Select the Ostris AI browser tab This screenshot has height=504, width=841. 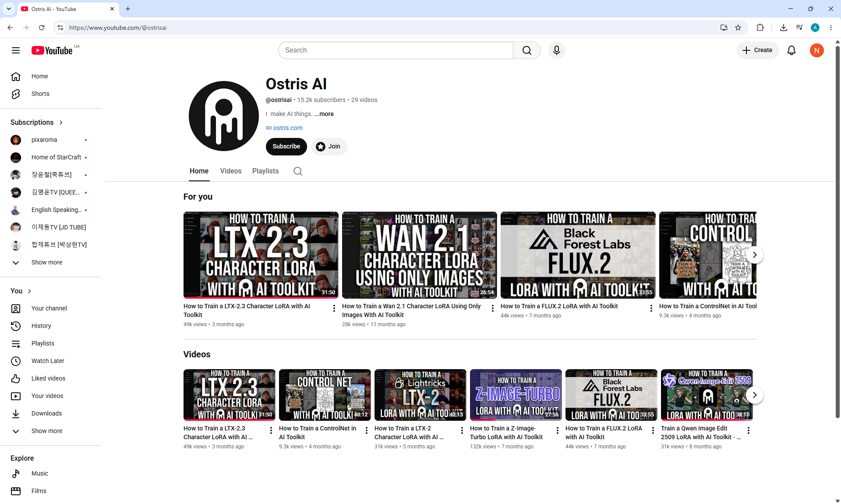click(x=68, y=9)
